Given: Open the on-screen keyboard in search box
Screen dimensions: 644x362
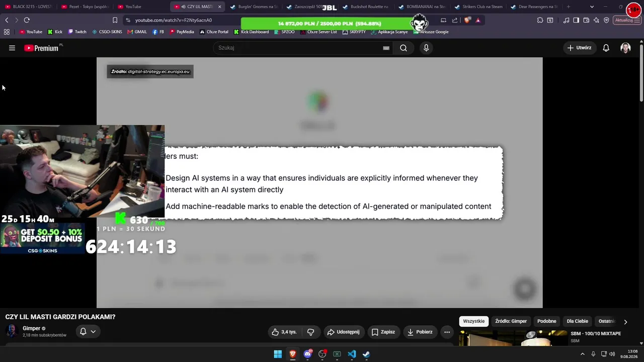Looking at the screenshot, I should pos(386,48).
